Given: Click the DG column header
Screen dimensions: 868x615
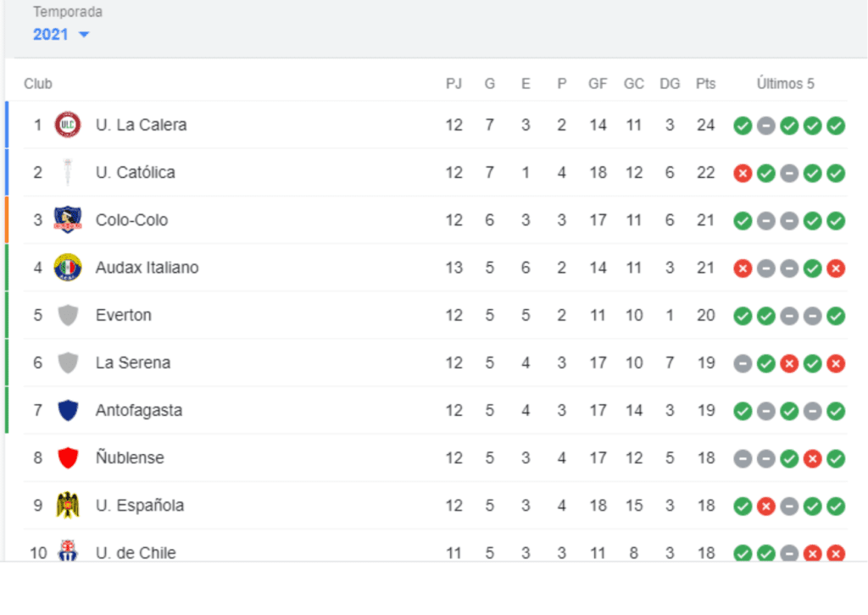Looking at the screenshot, I should point(670,84).
